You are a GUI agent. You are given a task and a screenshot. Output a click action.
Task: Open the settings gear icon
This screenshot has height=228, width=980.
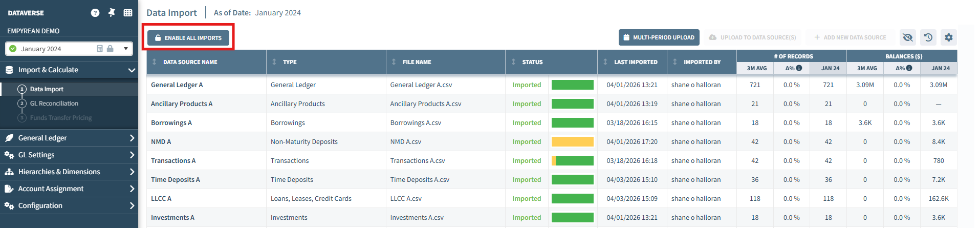click(x=949, y=37)
